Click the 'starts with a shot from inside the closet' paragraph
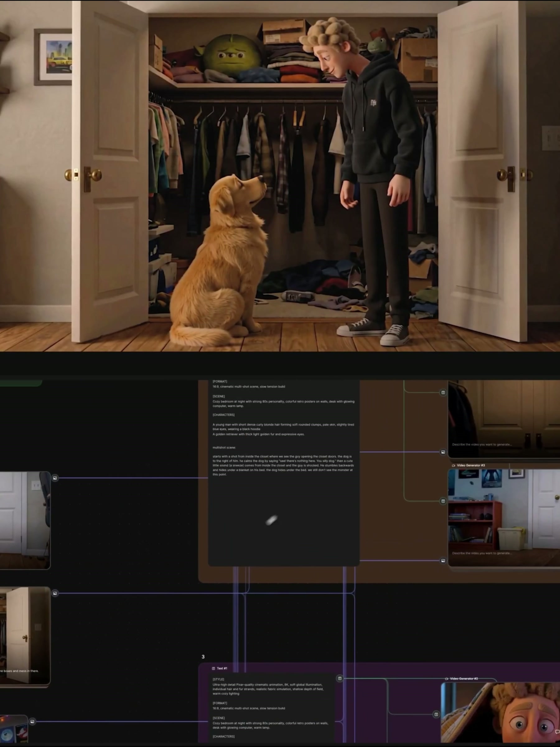This screenshot has height=747, width=560. click(283, 465)
